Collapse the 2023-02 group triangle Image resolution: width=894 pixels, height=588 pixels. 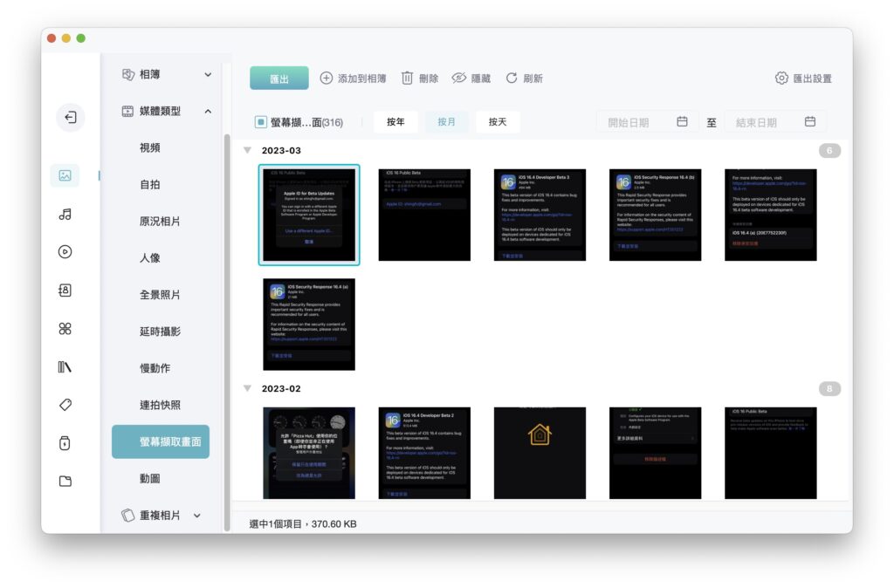[x=247, y=388]
